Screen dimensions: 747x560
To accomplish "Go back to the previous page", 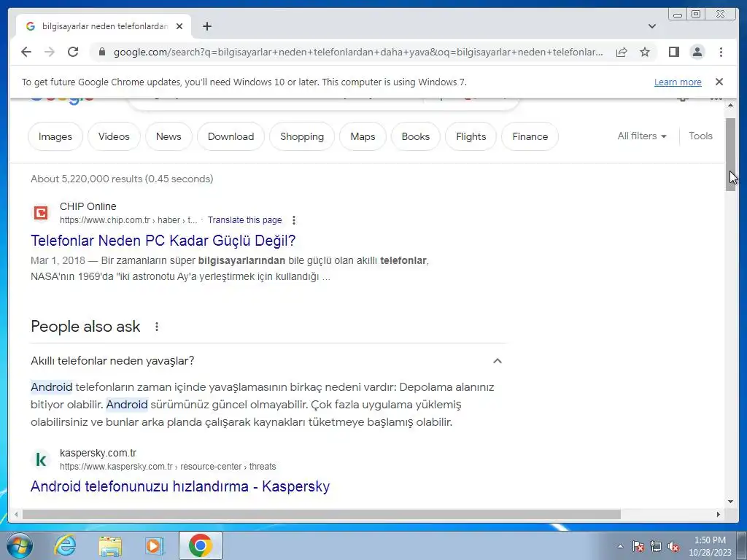I will tap(26, 52).
